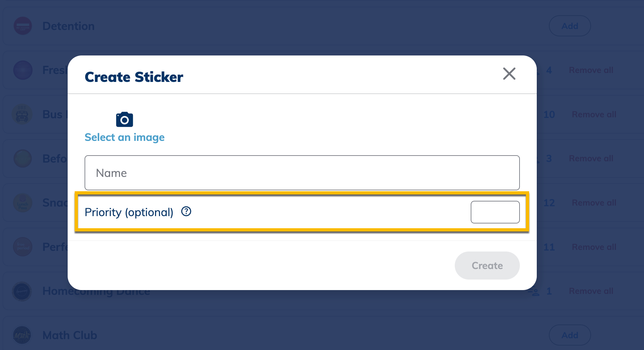Focus the Name input field

pos(302,173)
